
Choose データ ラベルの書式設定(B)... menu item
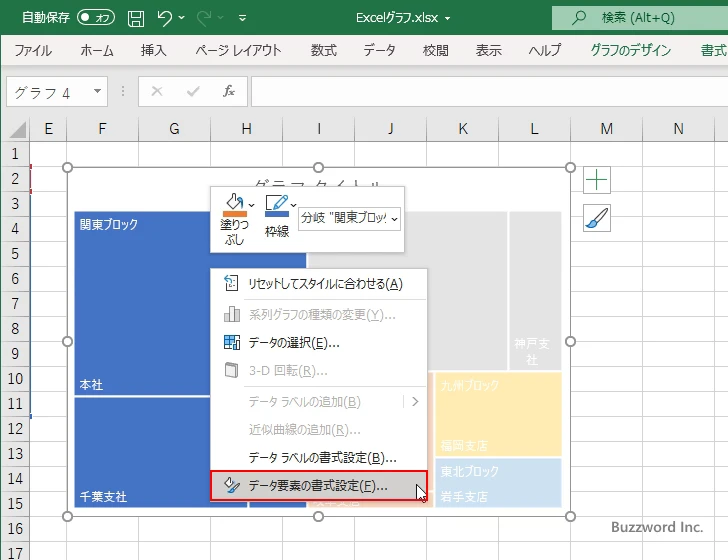tap(318, 458)
